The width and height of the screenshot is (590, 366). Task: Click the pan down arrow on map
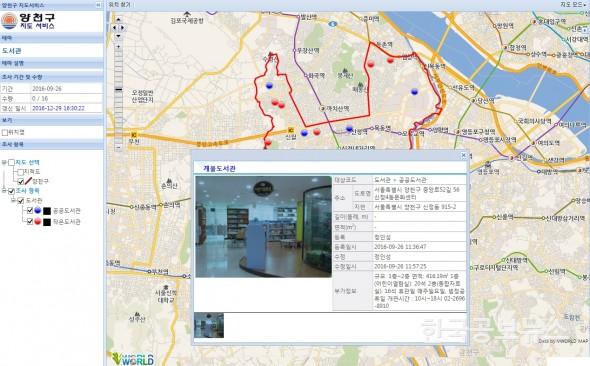[x=119, y=36]
